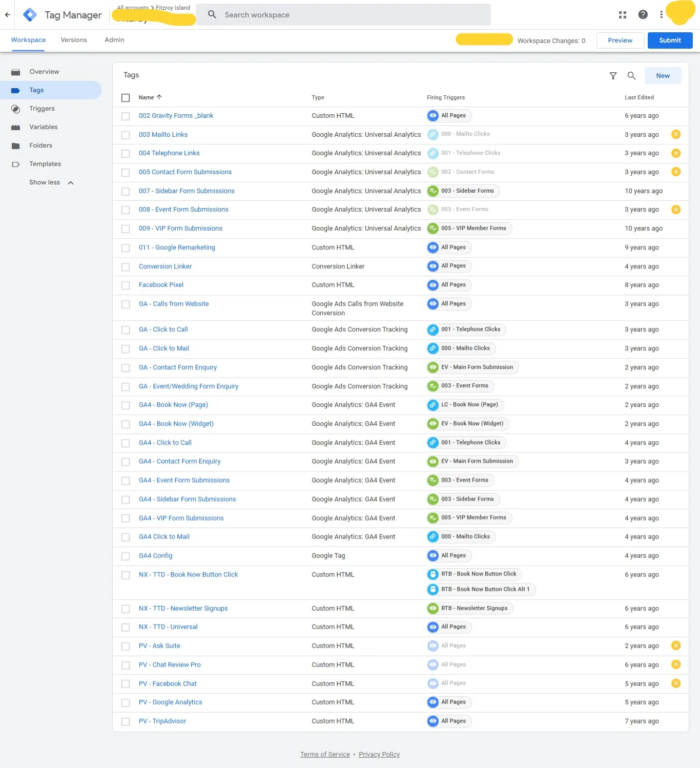This screenshot has height=768, width=700.
Task: Open the Google apps grid icon
Action: pyautogui.click(x=623, y=15)
